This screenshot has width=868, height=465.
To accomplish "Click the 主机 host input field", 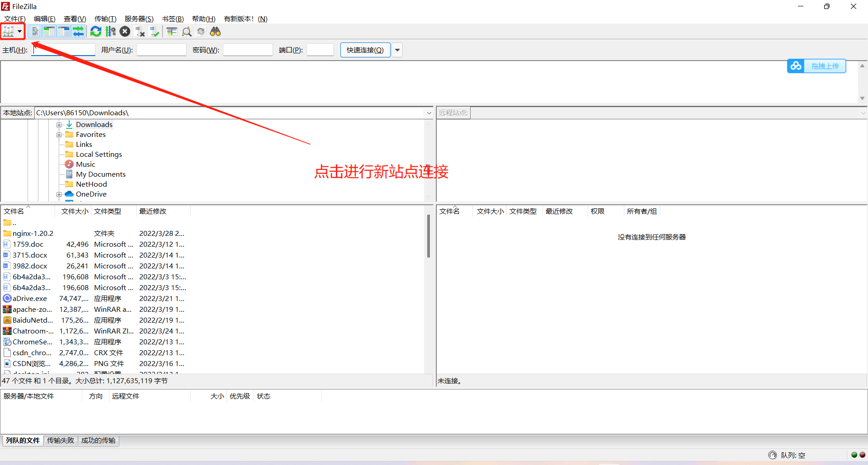I will [63, 50].
